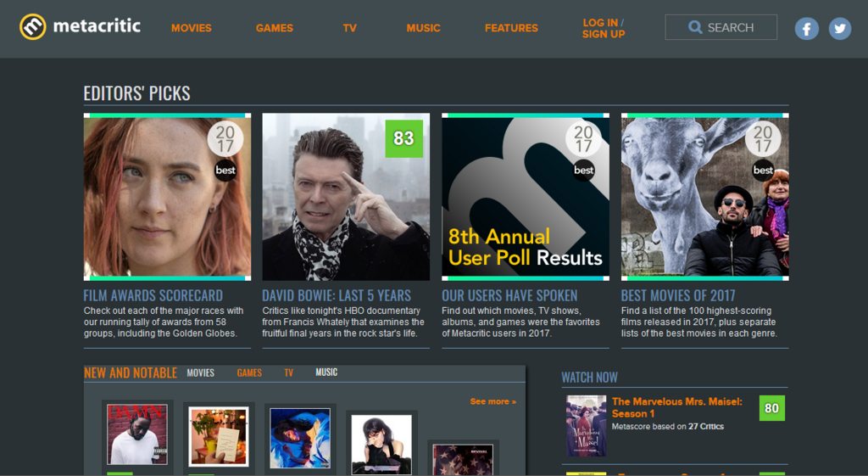Click Log In / Sign Up link
This screenshot has height=476, width=868.
click(604, 28)
